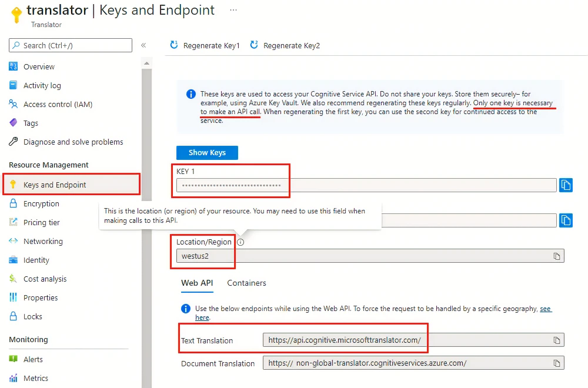The width and height of the screenshot is (588, 388).
Task: Open the Tags menu entry
Action: pos(31,123)
